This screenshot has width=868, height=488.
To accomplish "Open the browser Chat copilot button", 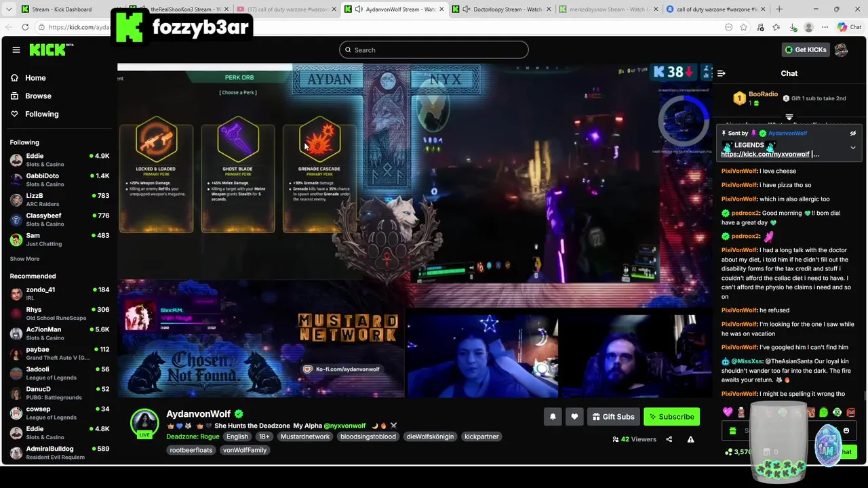I will (x=850, y=27).
